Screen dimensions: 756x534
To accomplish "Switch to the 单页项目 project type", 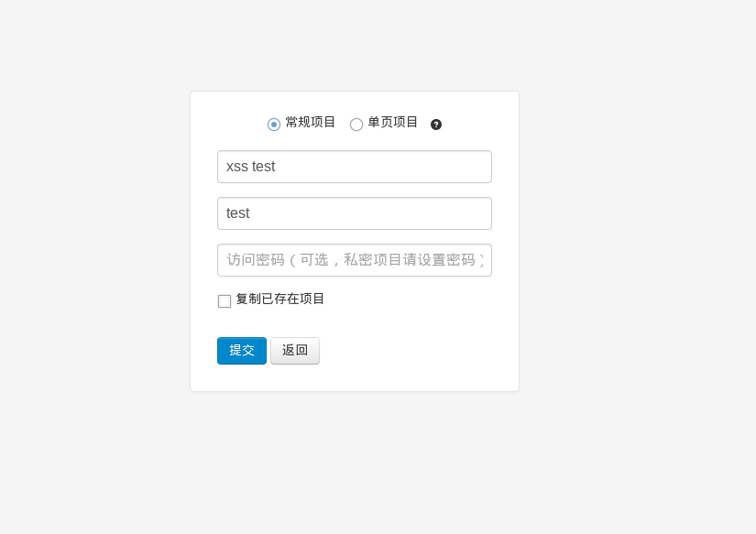I will (x=356, y=125).
